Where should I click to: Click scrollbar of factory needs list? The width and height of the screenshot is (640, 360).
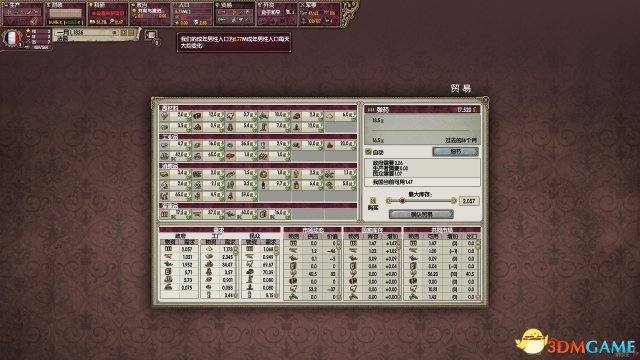[236, 272]
